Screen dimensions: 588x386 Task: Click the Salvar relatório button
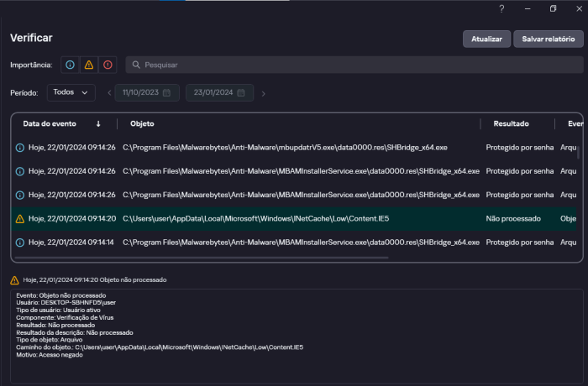(x=548, y=39)
